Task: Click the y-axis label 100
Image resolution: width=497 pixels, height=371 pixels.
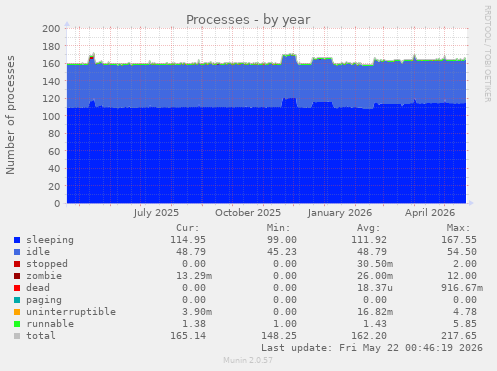Action: point(51,116)
